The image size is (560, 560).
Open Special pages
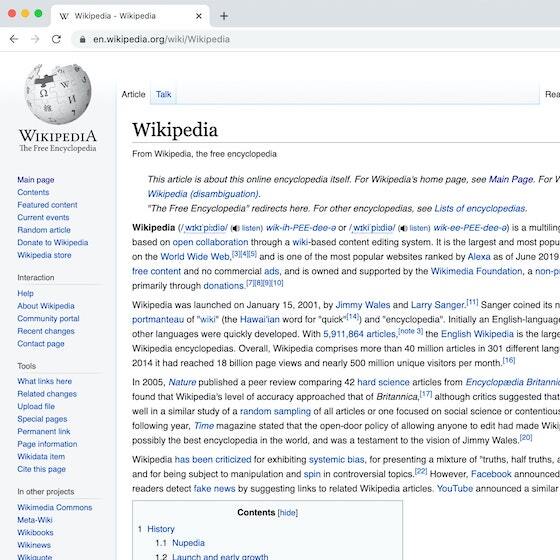pos(42,419)
